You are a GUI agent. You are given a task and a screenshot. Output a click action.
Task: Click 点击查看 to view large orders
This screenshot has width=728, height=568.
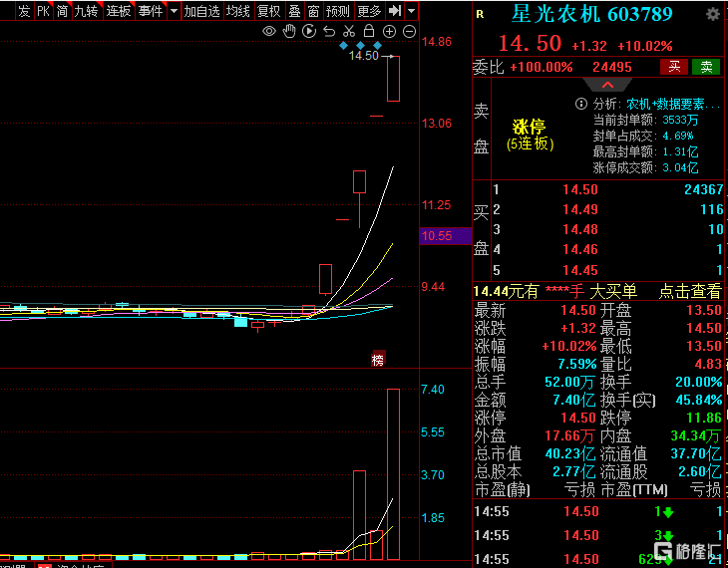[x=690, y=291]
